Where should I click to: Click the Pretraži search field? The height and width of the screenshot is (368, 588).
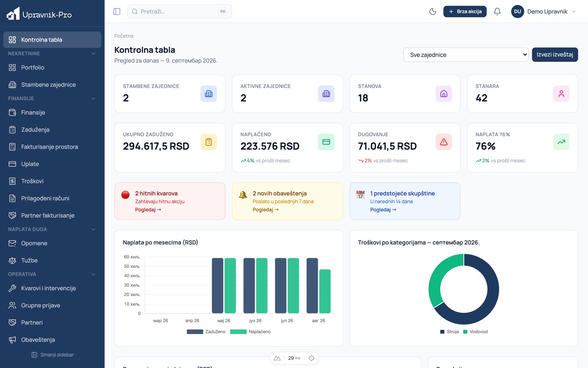tap(180, 11)
